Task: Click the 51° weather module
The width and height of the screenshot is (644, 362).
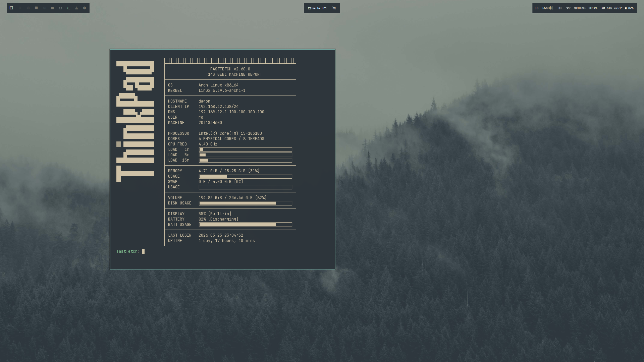Action: 618,8
